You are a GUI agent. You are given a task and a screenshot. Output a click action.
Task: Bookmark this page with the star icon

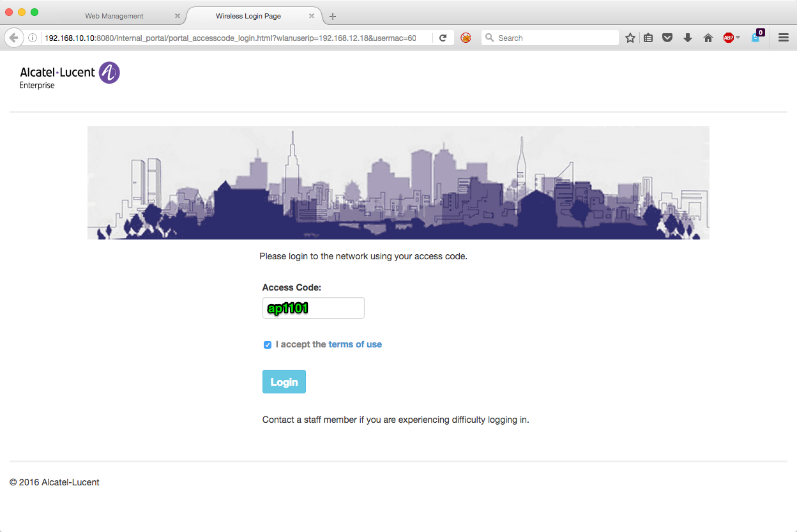(630, 38)
